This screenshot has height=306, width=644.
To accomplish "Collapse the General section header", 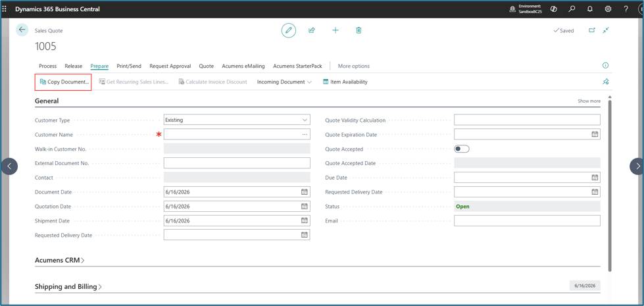I will point(47,101).
